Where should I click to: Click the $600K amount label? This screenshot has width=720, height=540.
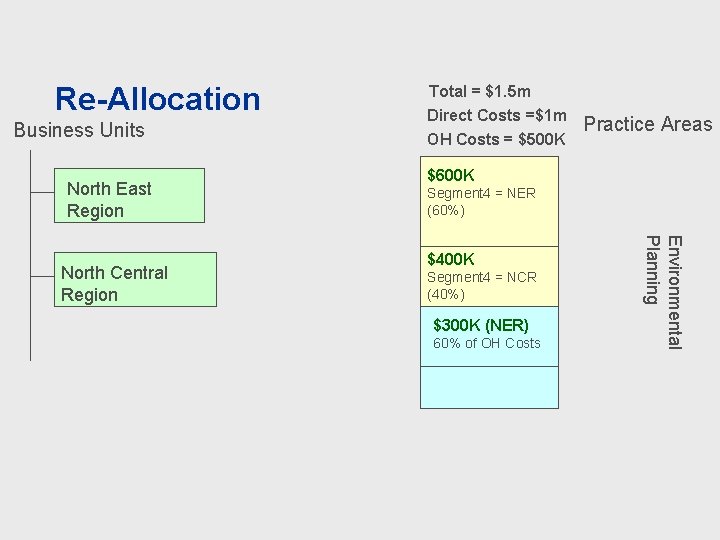pos(450,176)
